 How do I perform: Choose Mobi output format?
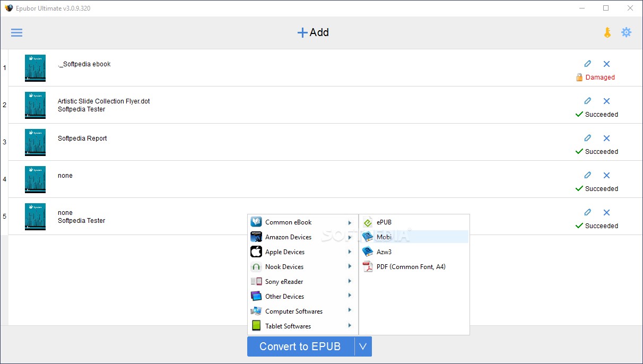[x=414, y=237]
